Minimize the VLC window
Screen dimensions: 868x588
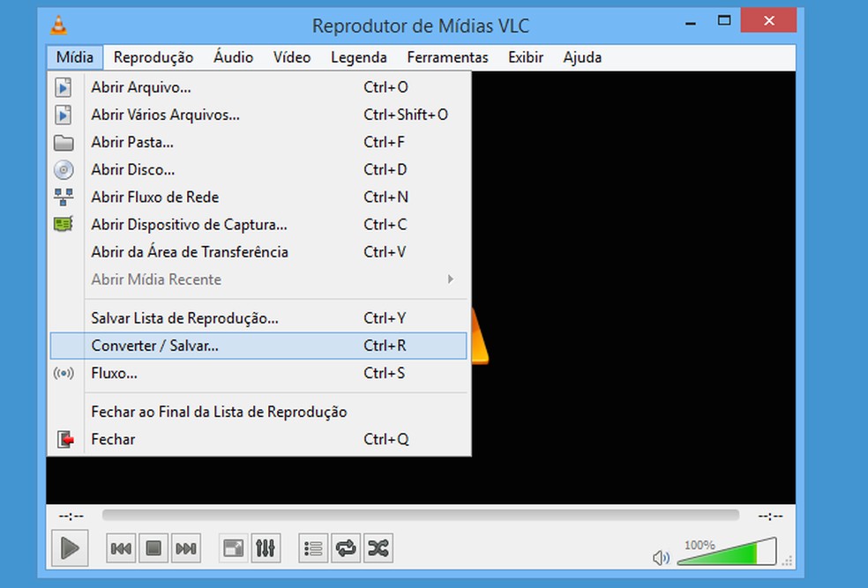pyautogui.click(x=691, y=22)
